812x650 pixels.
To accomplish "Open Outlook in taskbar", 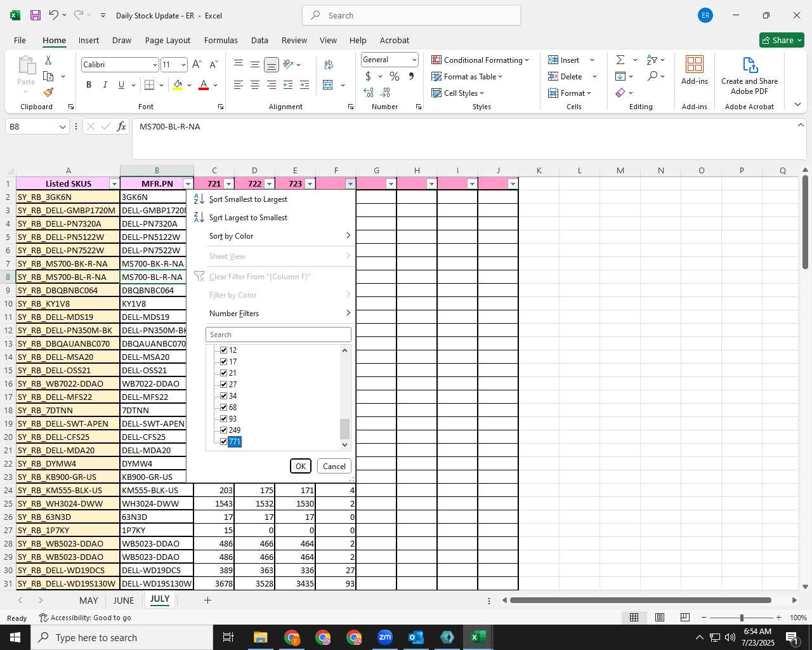I will point(416,637).
